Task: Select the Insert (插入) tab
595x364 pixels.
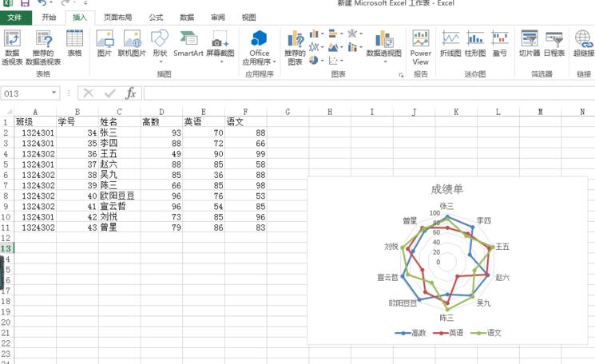Action: pos(80,18)
